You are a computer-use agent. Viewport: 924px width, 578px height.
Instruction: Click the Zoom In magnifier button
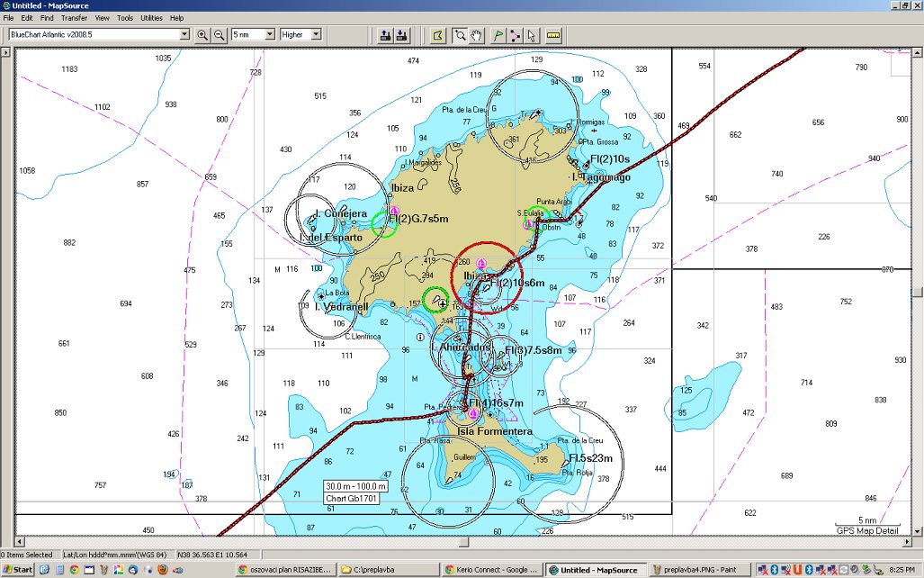[x=202, y=35]
